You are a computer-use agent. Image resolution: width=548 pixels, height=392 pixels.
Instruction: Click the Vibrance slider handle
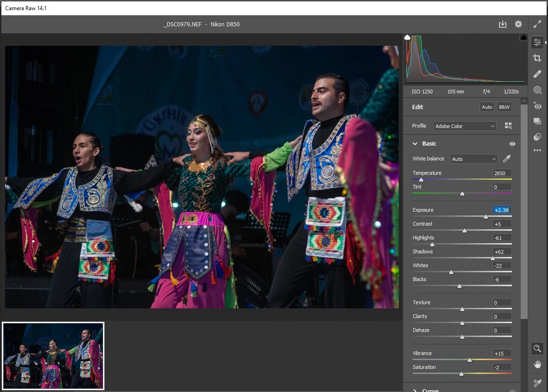469,360
